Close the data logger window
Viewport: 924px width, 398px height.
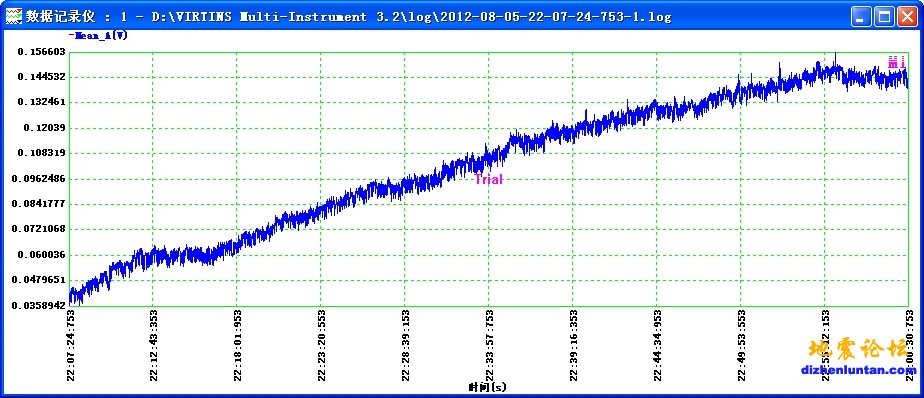click(x=907, y=17)
